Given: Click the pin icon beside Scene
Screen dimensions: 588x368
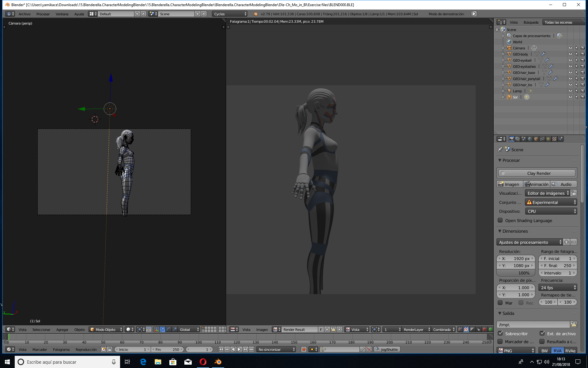Looking at the screenshot, I should (x=500, y=149).
